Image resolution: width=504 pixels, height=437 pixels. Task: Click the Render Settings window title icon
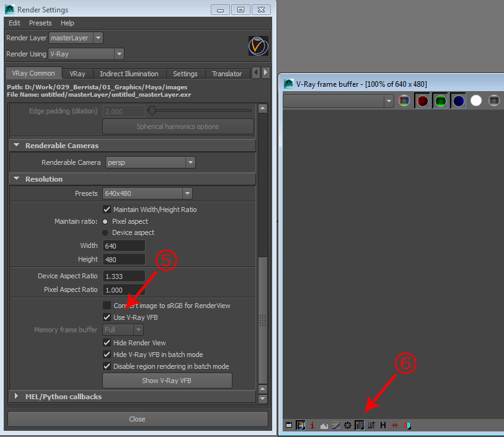(10, 9)
